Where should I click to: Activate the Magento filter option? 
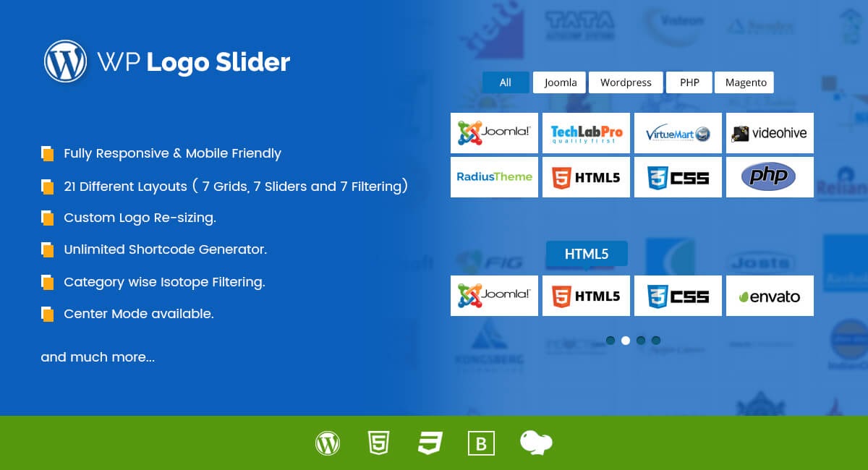point(744,82)
